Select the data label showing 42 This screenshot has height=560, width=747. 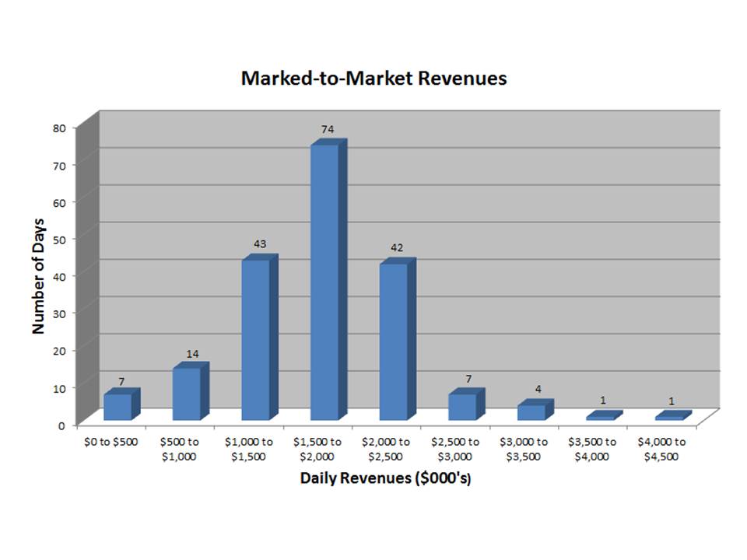point(397,248)
